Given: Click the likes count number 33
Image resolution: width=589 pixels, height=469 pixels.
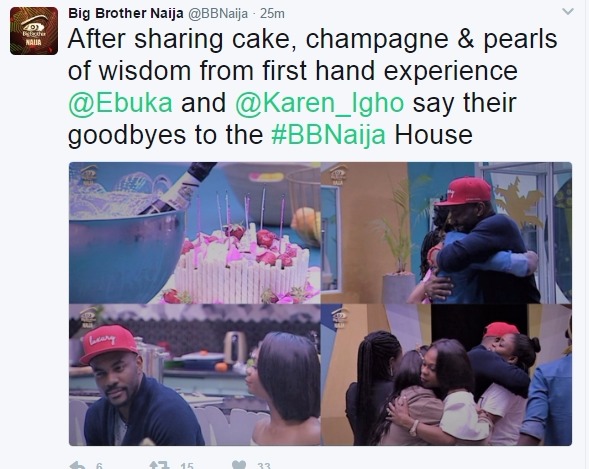Looking at the screenshot, I should pyautogui.click(x=264, y=466).
